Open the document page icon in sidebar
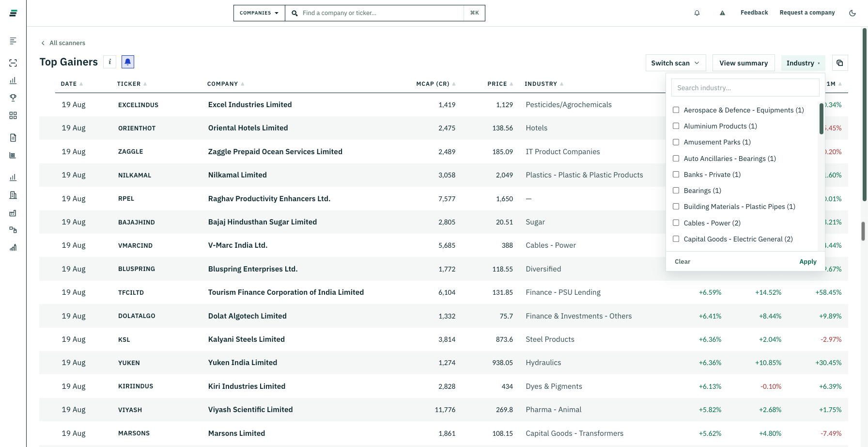The image size is (868, 447). pyautogui.click(x=13, y=138)
